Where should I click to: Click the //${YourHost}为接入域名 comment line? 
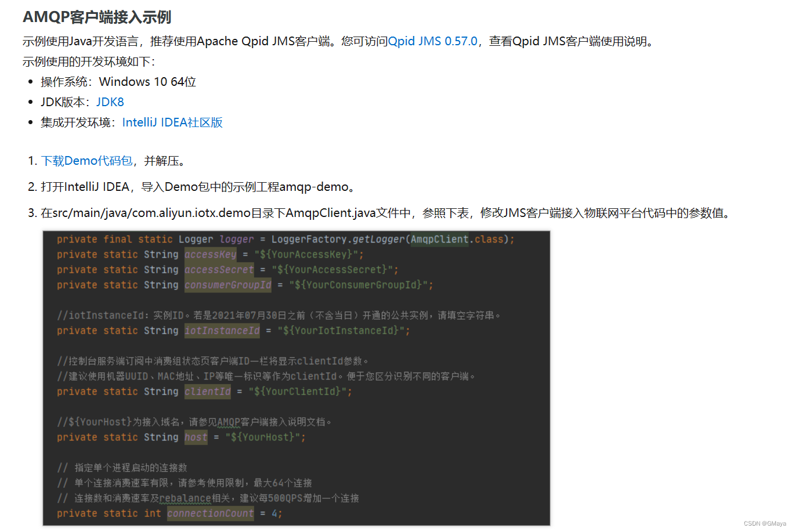[x=194, y=422]
